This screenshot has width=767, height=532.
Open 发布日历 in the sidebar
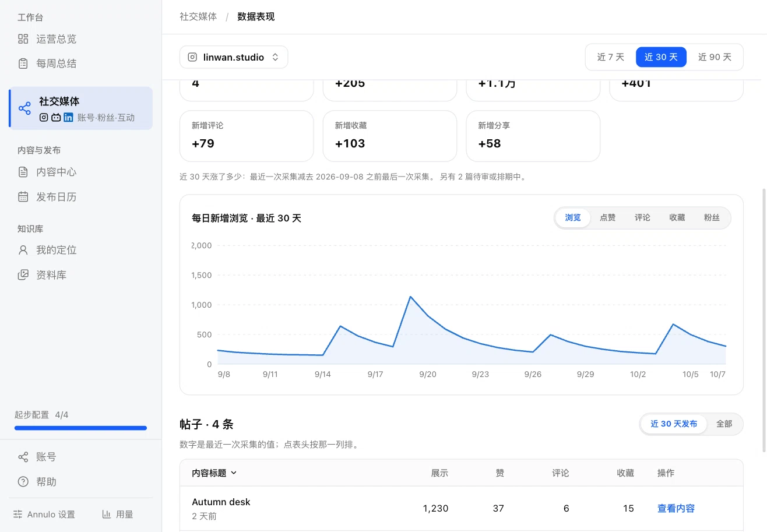(x=81, y=197)
